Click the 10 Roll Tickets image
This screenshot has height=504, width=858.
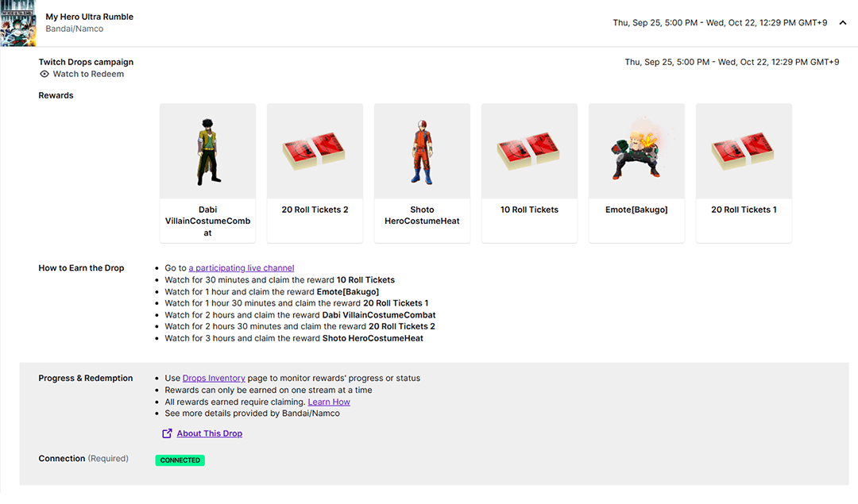(529, 151)
